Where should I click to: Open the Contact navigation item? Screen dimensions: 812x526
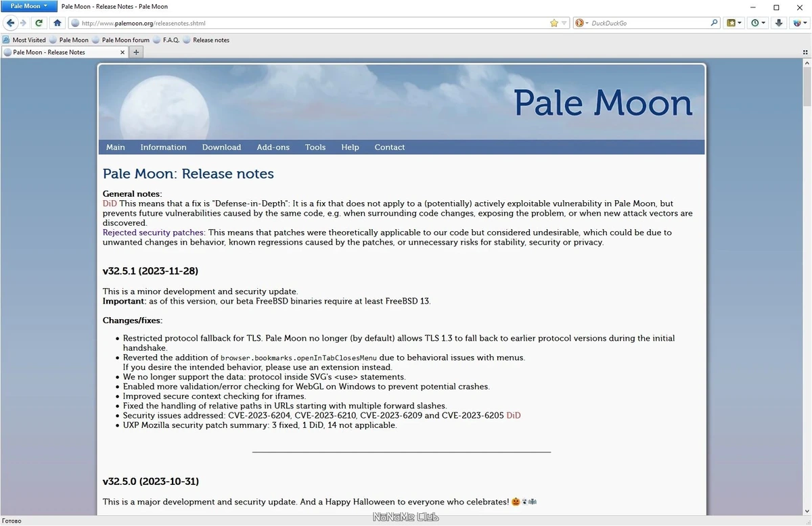tap(390, 147)
